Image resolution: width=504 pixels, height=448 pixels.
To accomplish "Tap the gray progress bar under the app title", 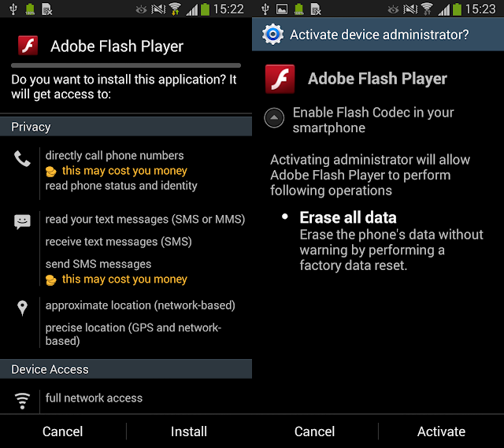I will [x=126, y=65].
